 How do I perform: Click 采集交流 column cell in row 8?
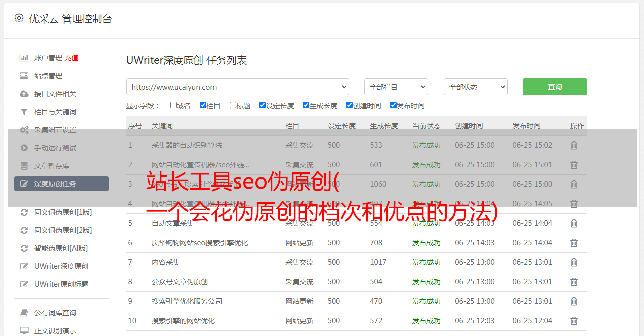click(x=299, y=282)
